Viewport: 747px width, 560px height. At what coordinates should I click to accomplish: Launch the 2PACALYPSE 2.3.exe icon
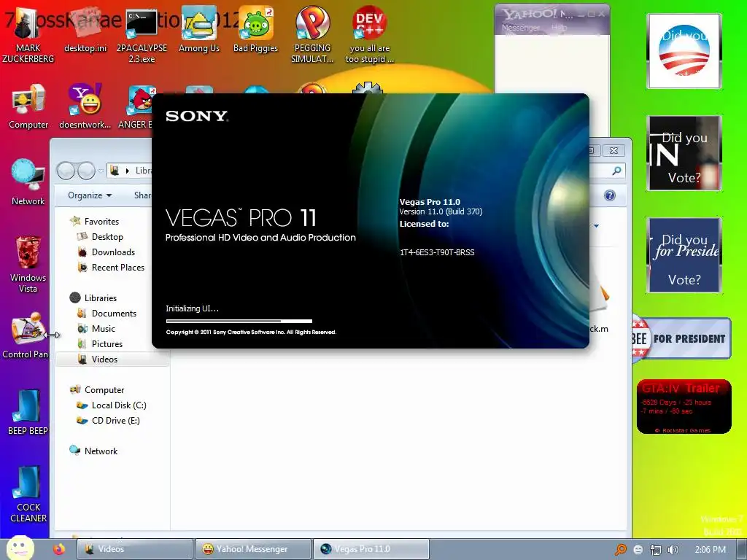[x=142, y=34]
